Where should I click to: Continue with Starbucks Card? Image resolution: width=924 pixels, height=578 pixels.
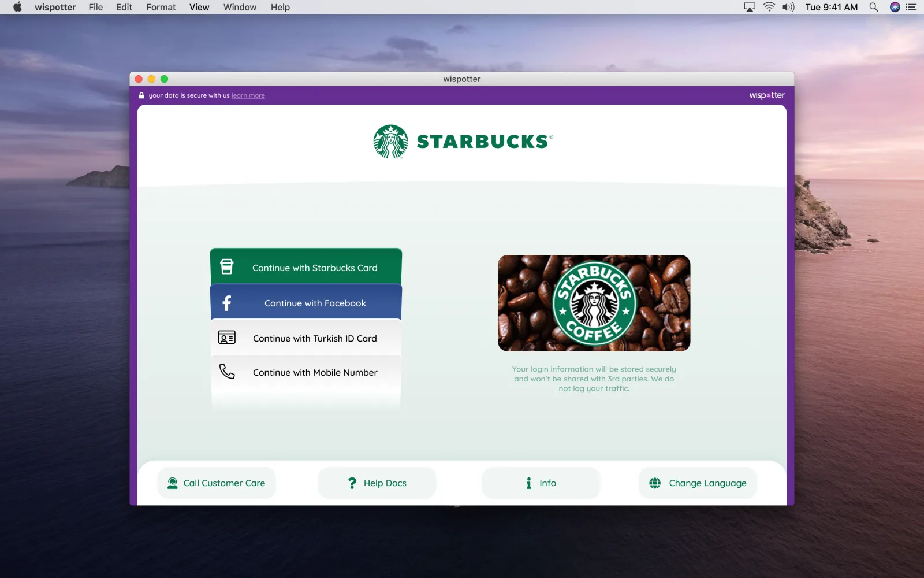[306, 266]
